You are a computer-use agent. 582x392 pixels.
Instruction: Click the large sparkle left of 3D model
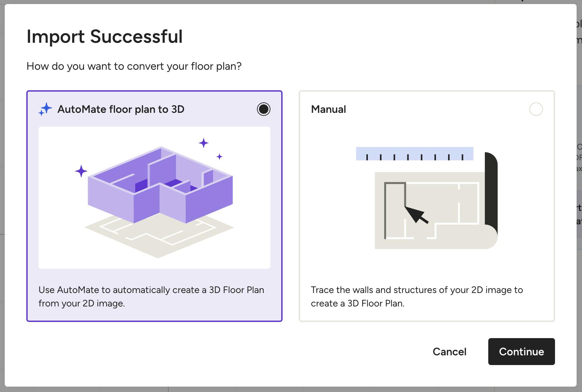tap(81, 171)
